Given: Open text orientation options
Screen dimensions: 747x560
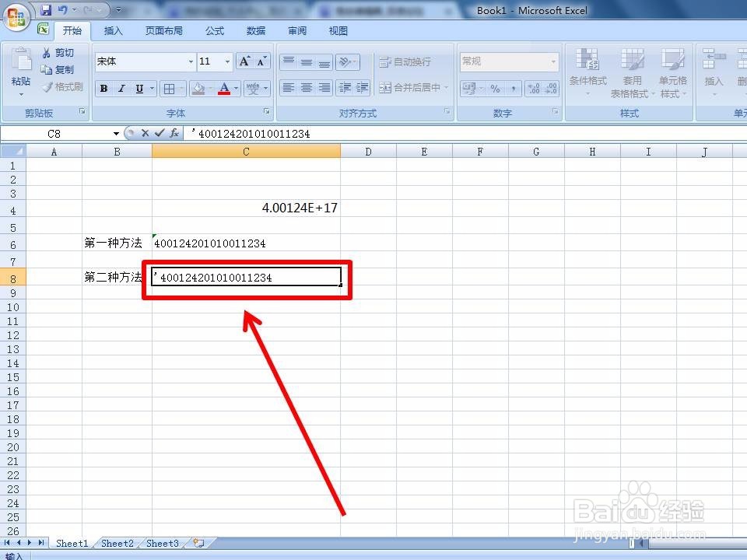Looking at the screenshot, I should pos(347,61).
